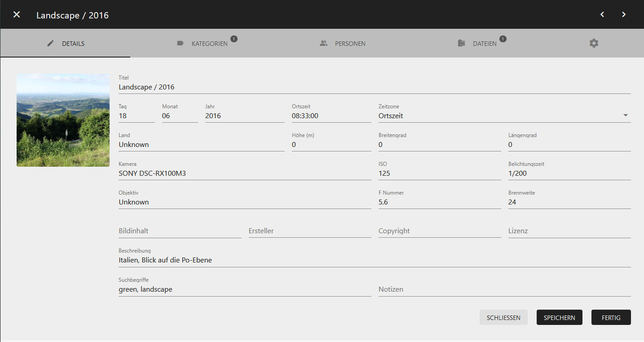
Task: Click the landscape photo thumbnail
Action: (63, 120)
